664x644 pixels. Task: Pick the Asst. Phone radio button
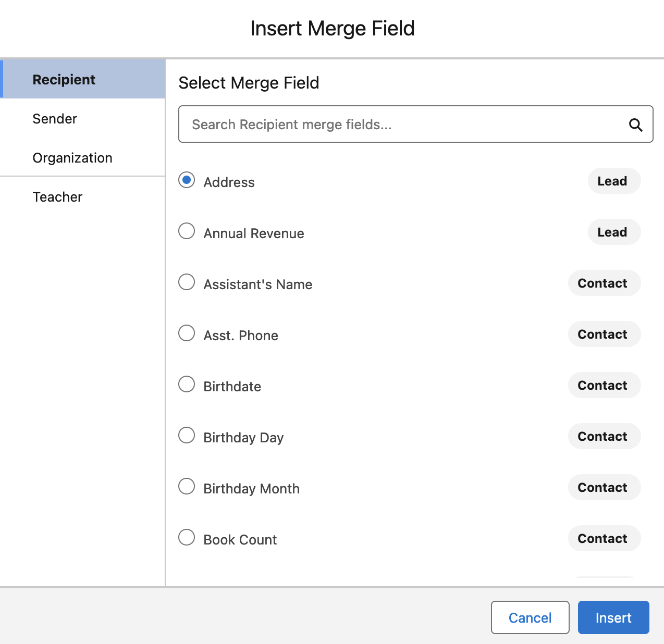point(187,333)
